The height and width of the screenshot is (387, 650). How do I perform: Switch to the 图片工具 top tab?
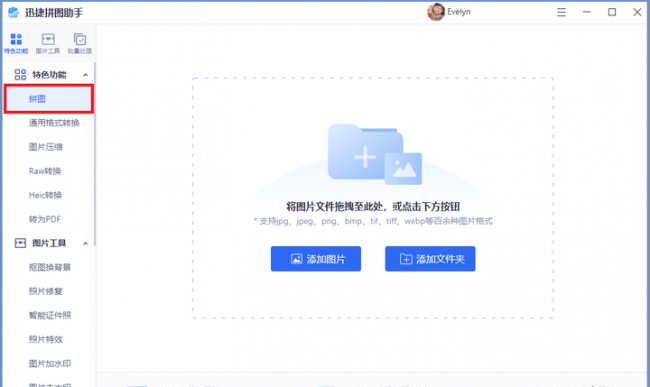(48, 44)
